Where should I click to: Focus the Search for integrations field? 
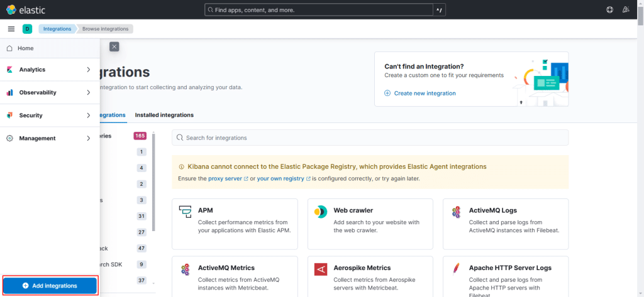click(370, 138)
